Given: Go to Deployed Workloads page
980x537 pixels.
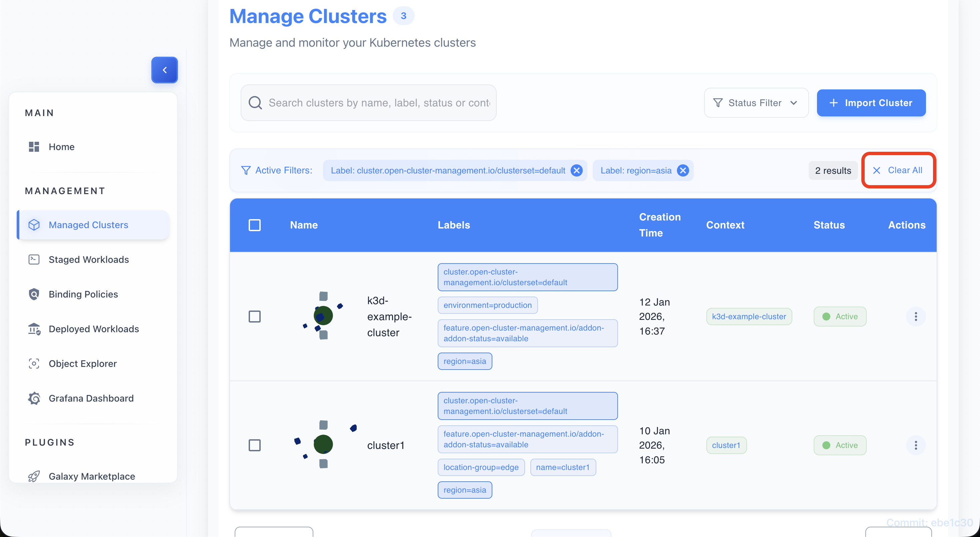Looking at the screenshot, I should pyautogui.click(x=94, y=329).
